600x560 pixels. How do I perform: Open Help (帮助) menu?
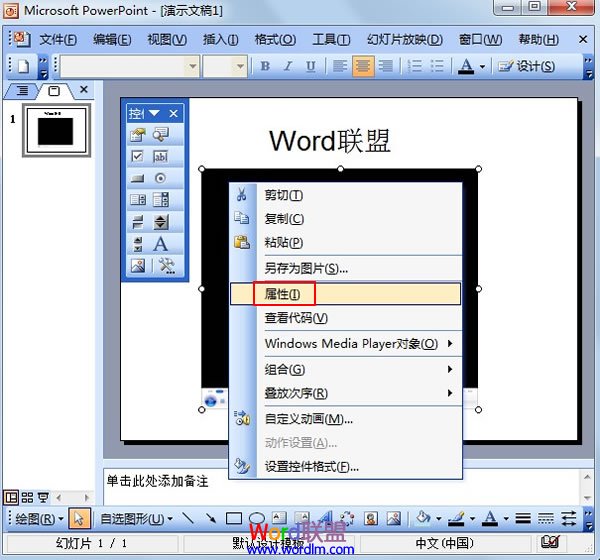pos(539,39)
